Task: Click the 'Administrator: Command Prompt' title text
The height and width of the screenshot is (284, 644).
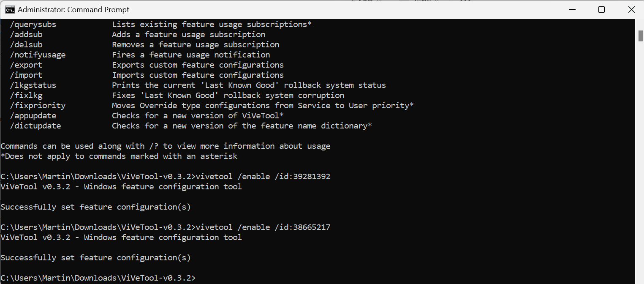Action: click(73, 9)
